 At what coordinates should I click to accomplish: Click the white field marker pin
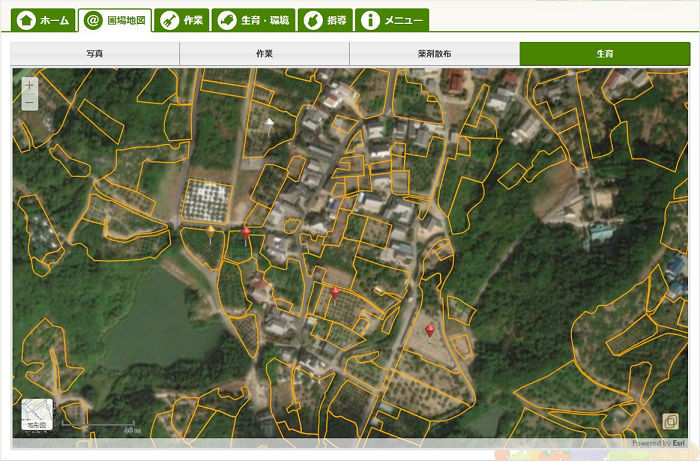click(x=269, y=126)
